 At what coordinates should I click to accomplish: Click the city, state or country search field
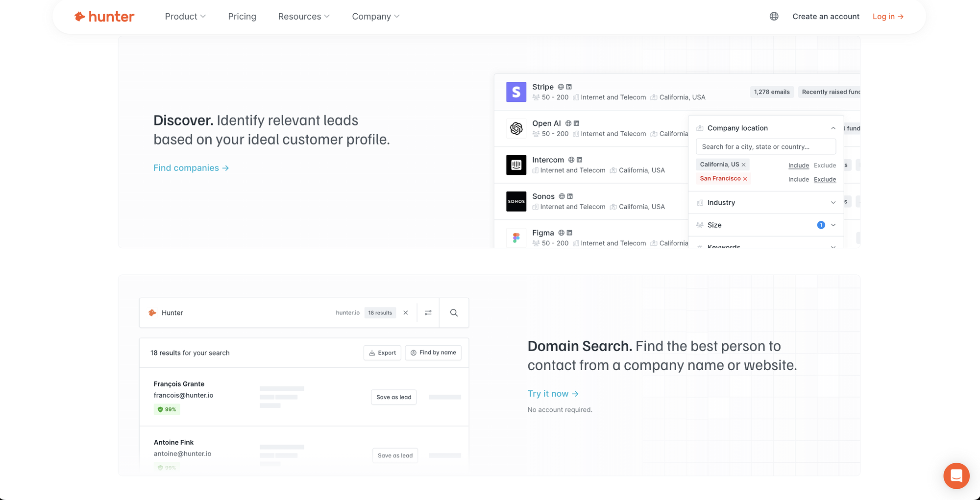766,147
